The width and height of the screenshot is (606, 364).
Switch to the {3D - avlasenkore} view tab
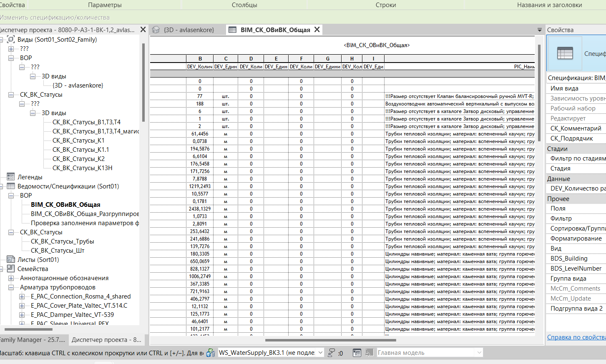click(x=189, y=30)
